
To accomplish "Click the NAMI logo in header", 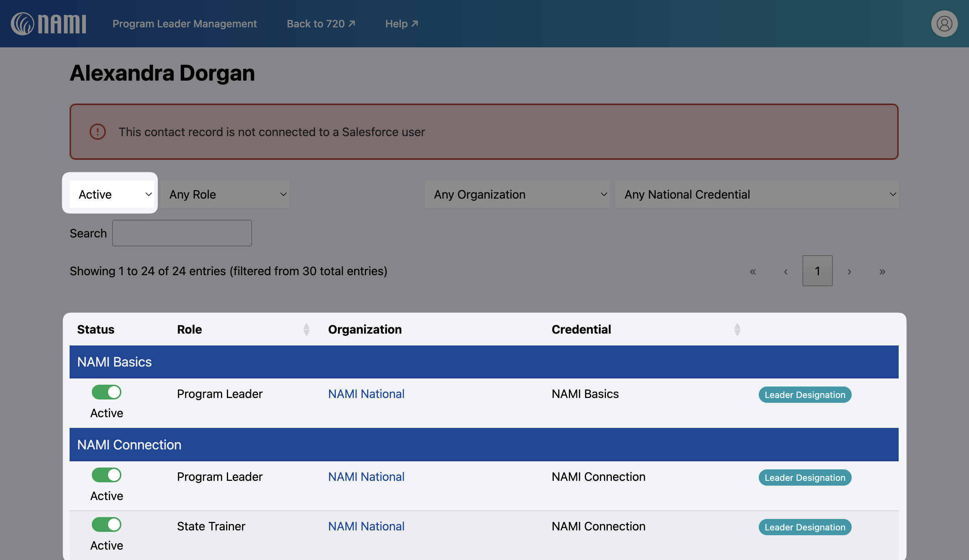I will (48, 24).
